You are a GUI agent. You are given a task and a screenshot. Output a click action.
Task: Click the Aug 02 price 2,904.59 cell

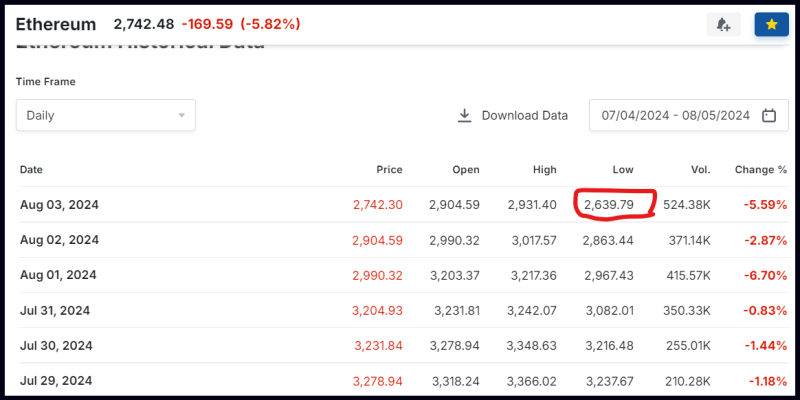pyautogui.click(x=378, y=240)
